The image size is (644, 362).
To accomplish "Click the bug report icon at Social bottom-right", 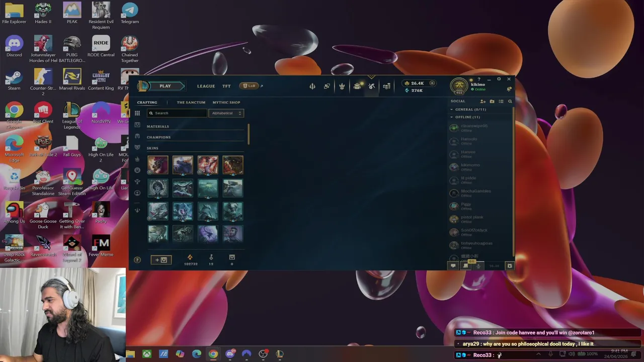I will click(510, 266).
